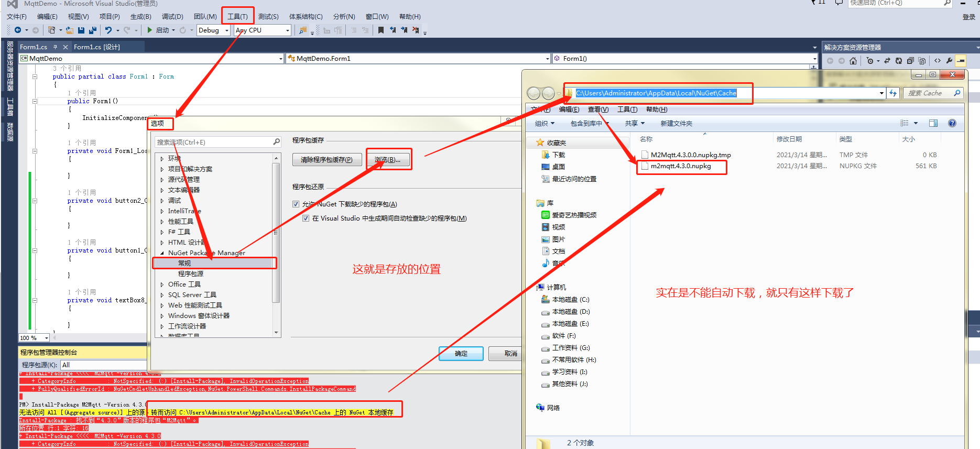The height and width of the screenshot is (449, 980).
Task: Open the Debug configuration dropdown
Action: [x=227, y=30]
